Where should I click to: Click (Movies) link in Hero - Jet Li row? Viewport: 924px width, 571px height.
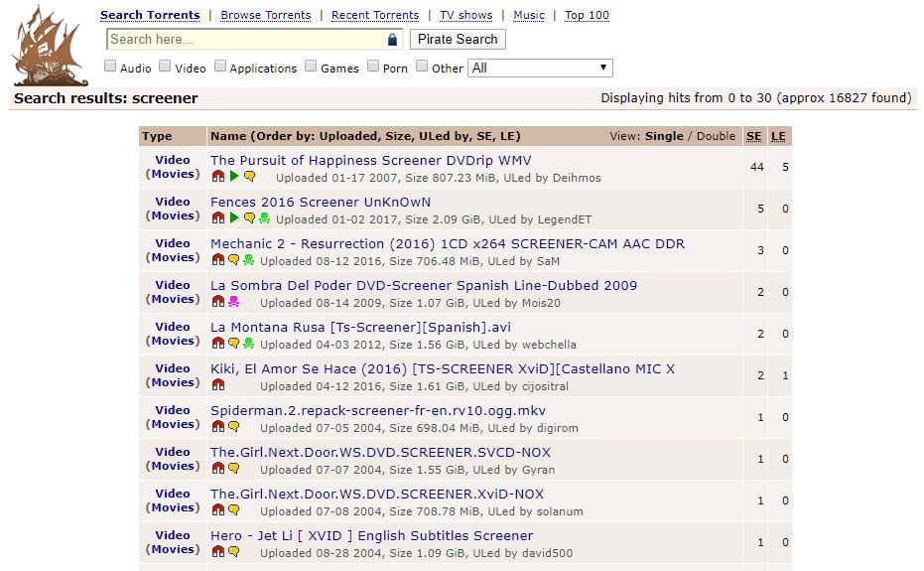(x=173, y=549)
